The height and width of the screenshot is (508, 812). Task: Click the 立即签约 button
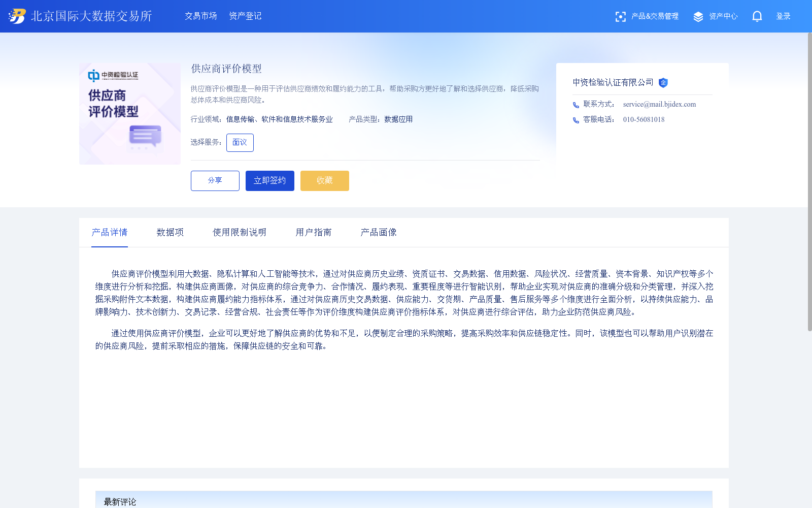click(270, 181)
